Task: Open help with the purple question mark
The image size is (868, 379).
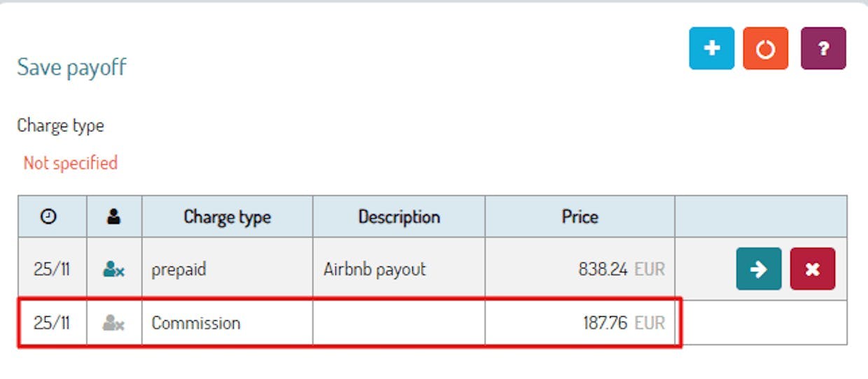Action: pos(823,48)
